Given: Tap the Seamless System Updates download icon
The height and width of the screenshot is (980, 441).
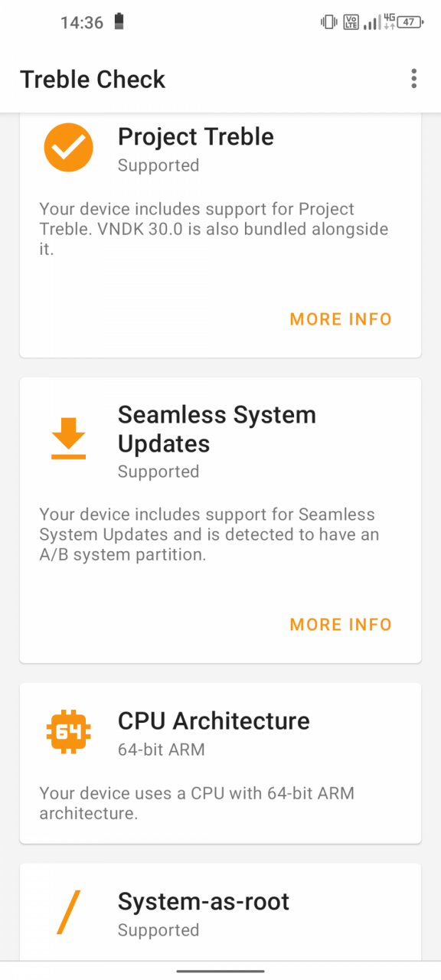Looking at the screenshot, I should 68,439.
